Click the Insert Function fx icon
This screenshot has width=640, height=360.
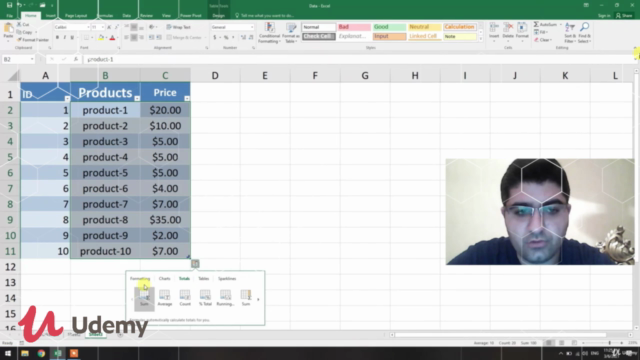pos(76,59)
